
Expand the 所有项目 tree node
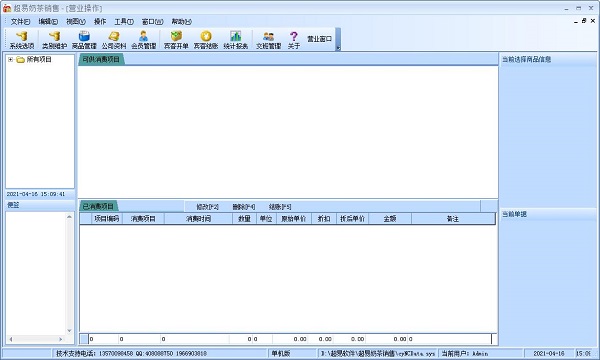[x=11, y=59]
